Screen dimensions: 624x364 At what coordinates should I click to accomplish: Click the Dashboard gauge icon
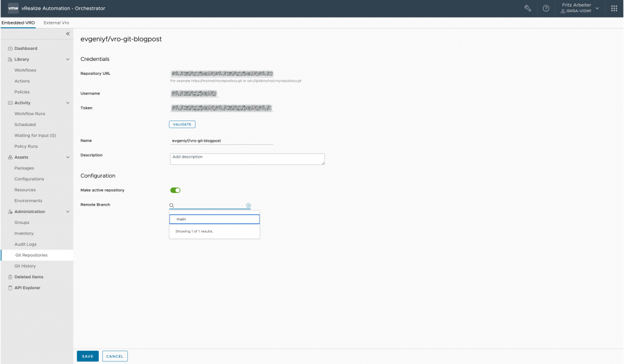(x=10, y=49)
